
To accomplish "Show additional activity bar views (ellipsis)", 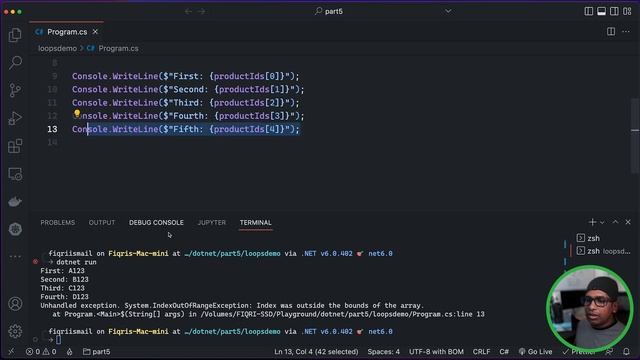I will [15, 256].
